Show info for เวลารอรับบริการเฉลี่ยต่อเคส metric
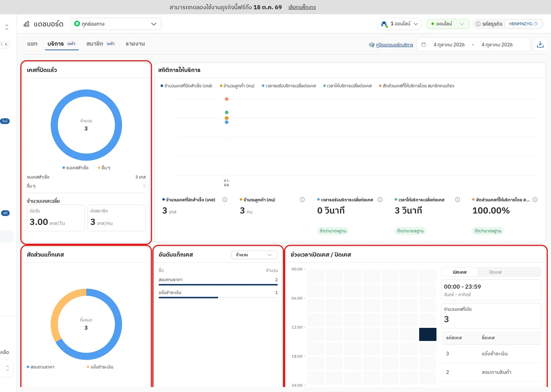Image resolution: width=551 pixels, height=392 pixels. 380,200
